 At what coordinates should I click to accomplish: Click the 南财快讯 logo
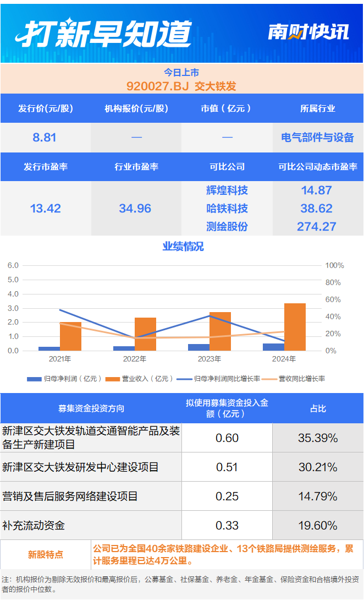coord(308,32)
